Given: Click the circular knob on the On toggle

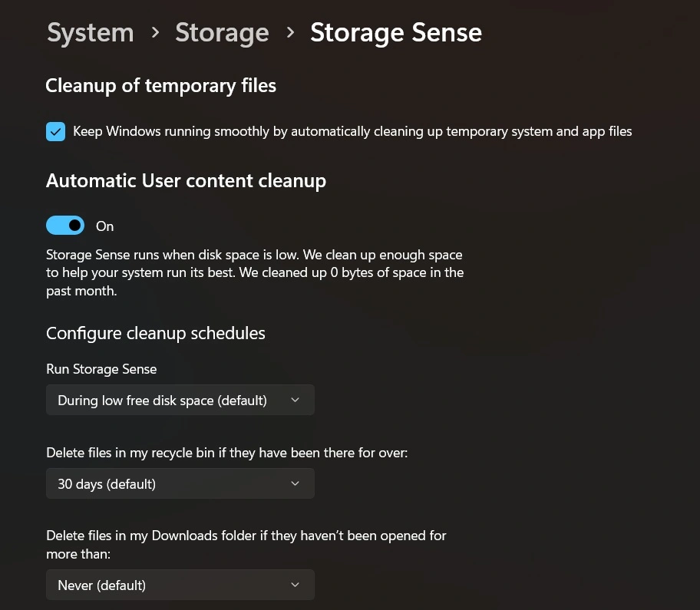Looking at the screenshot, I should click(74, 225).
